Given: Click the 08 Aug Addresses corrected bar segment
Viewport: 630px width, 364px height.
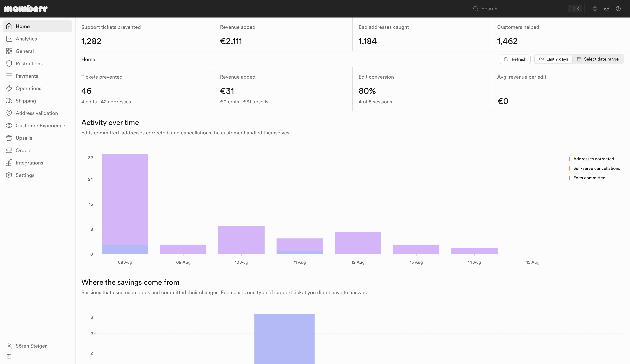Looking at the screenshot, I should click(x=125, y=199).
